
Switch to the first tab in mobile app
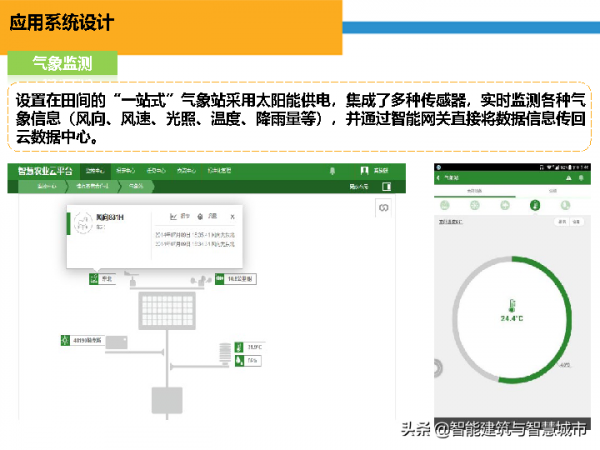click(x=474, y=191)
